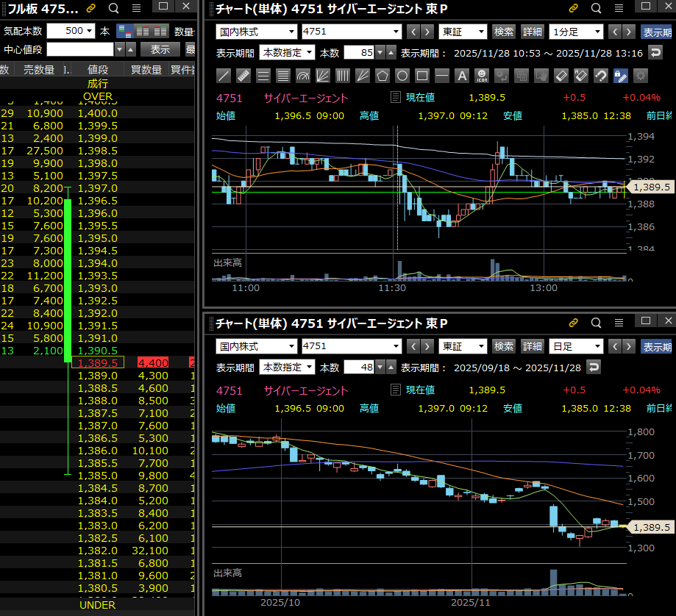
Task: Select the magnet snap tool
Action: click(x=601, y=76)
